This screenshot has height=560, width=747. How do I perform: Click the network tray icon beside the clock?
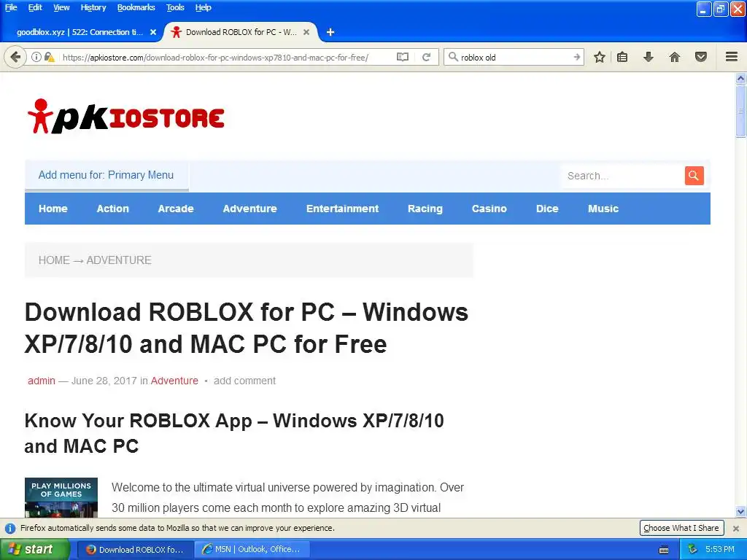point(692,549)
